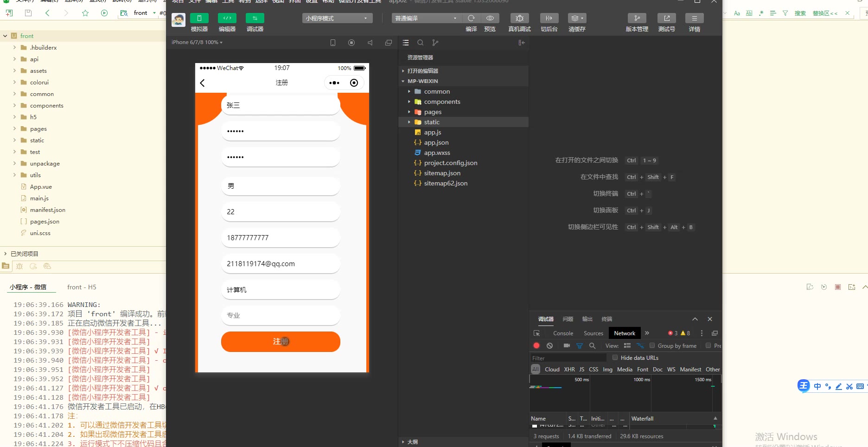The height and width of the screenshot is (447, 868).
Task: Click the inspect element picker icon
Action: 537,333
